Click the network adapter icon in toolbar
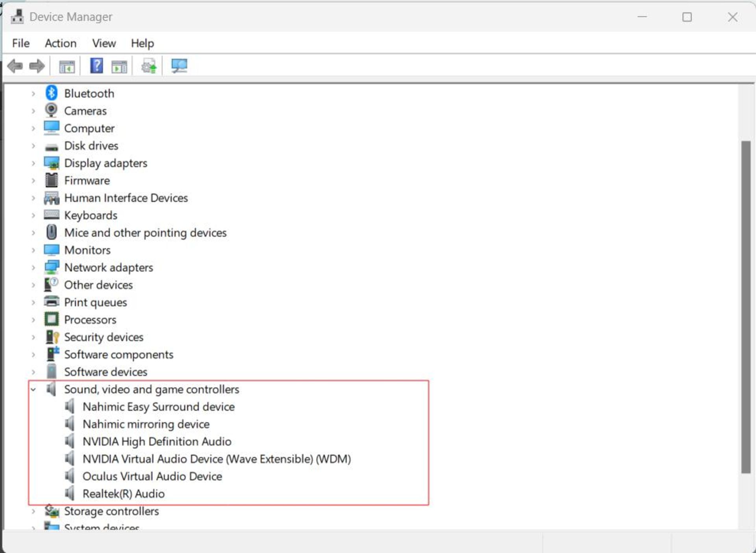The image size is (756, 553). [x=179, y=66]
